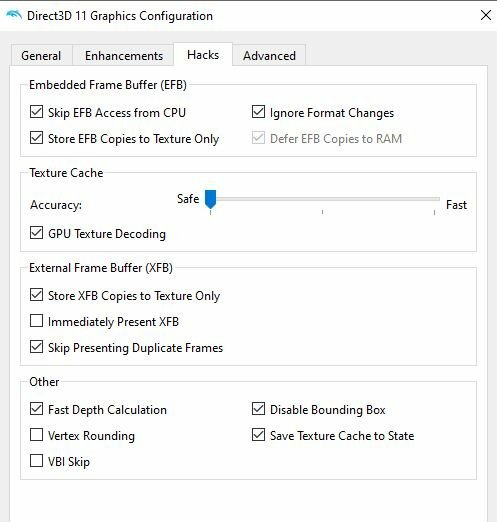Select the Advanced tab
The image size is (497, 522).
269,55
